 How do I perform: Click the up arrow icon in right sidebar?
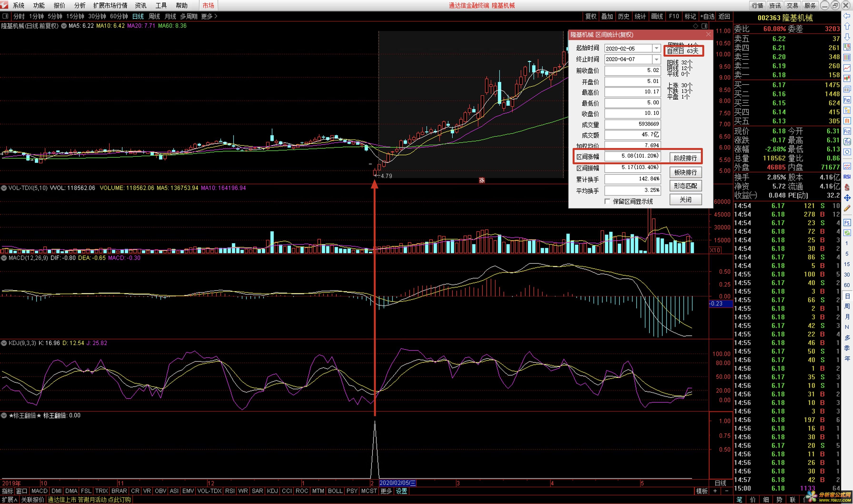847,26
